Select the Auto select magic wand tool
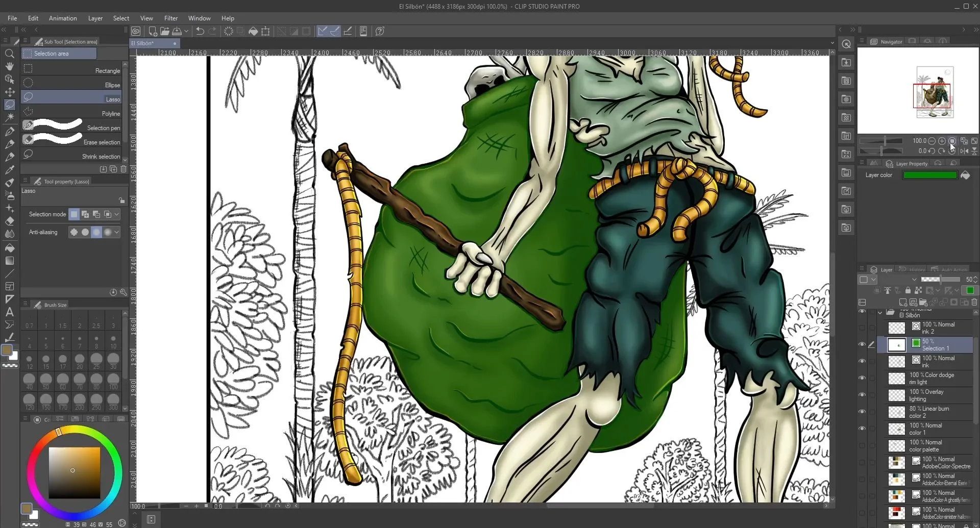The height and width of the screenshot is (528, 980). tap(9, 117)
